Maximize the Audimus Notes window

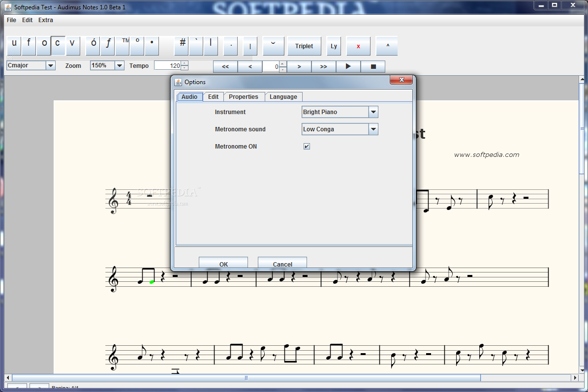(x=554, y=5)
